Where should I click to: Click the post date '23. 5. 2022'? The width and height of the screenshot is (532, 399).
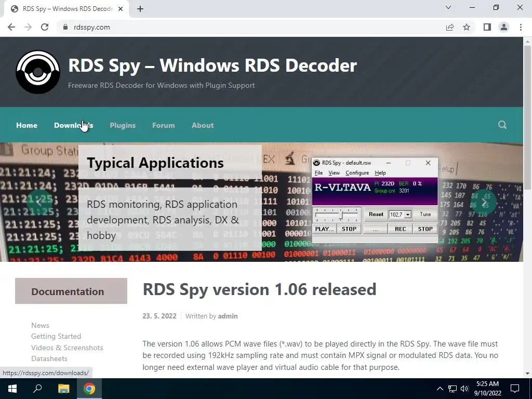tap(159, 316)
